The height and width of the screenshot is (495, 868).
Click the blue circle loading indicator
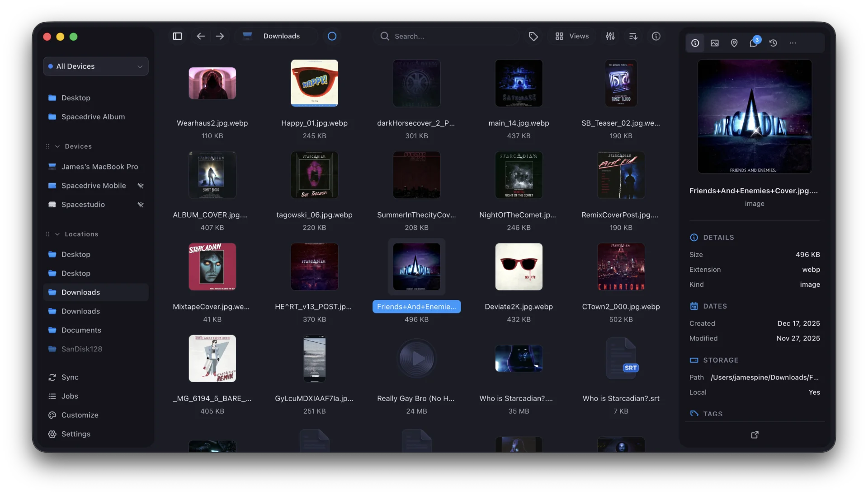[332, 36]
